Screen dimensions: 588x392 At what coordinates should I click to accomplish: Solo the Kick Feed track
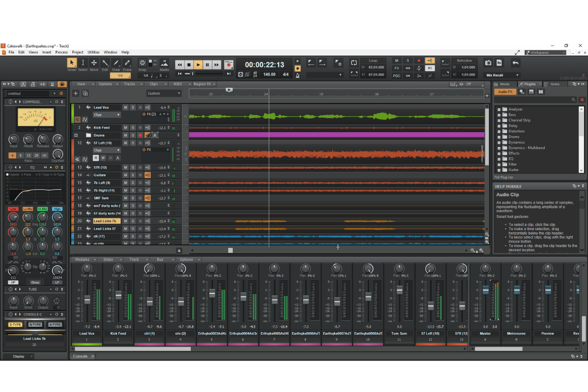[x=133, y=127]
